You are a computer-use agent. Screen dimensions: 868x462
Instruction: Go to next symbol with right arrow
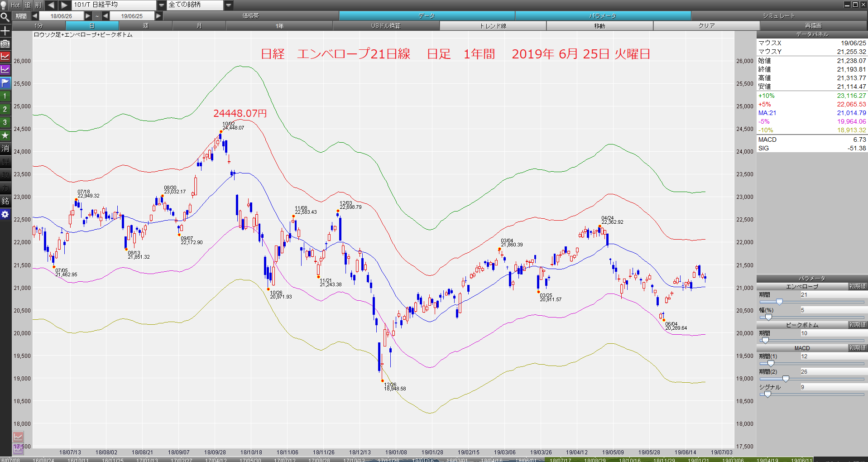pyautogui.click(x=65, y=5)
